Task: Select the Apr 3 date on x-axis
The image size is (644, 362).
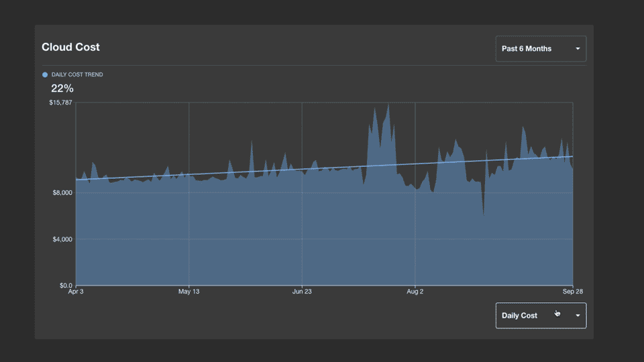Action: click(76, 292)
